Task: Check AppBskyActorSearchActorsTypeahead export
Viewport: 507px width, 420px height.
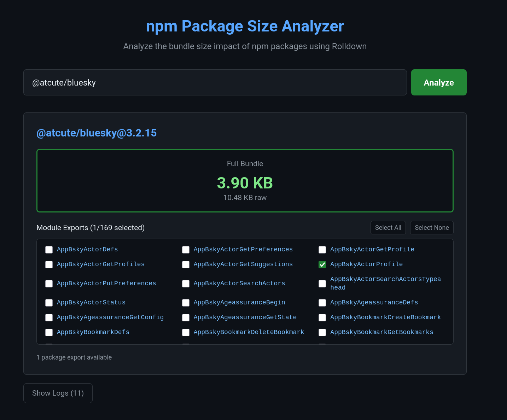Action: point(322,284)
